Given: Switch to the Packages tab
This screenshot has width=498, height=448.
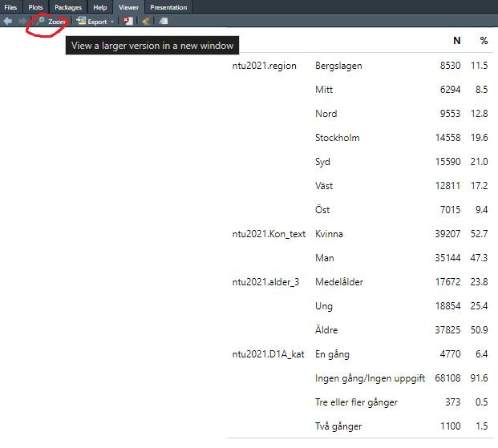Looking at the screenshot, I should 68,7.
